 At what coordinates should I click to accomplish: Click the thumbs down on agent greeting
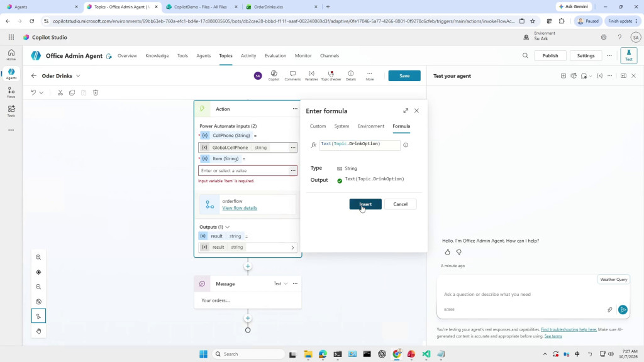tap(458, 252)
